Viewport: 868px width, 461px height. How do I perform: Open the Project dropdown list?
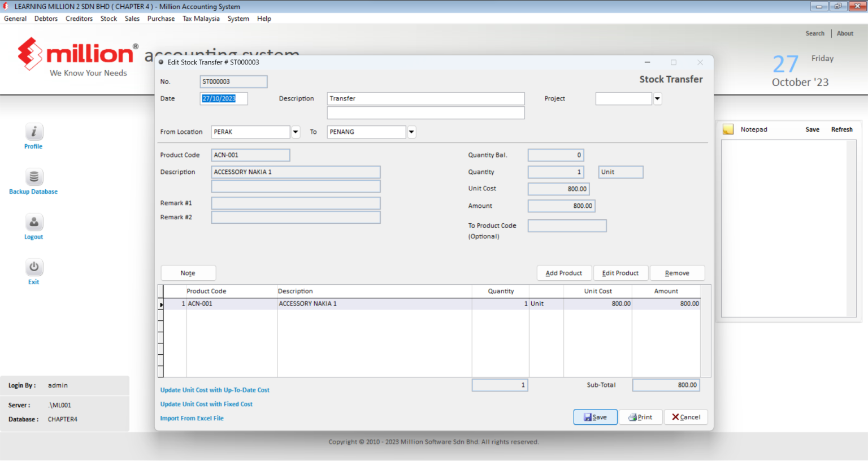[657, 99]
